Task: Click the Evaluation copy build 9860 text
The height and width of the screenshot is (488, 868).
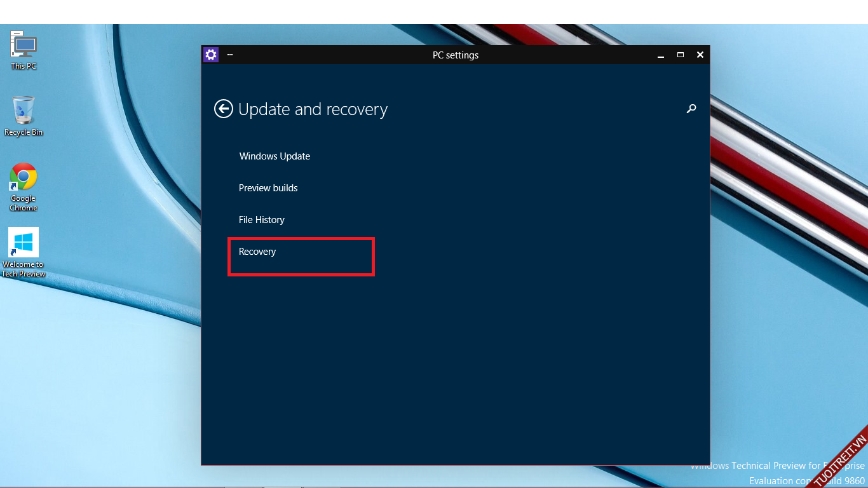Action: click(806, 481)
